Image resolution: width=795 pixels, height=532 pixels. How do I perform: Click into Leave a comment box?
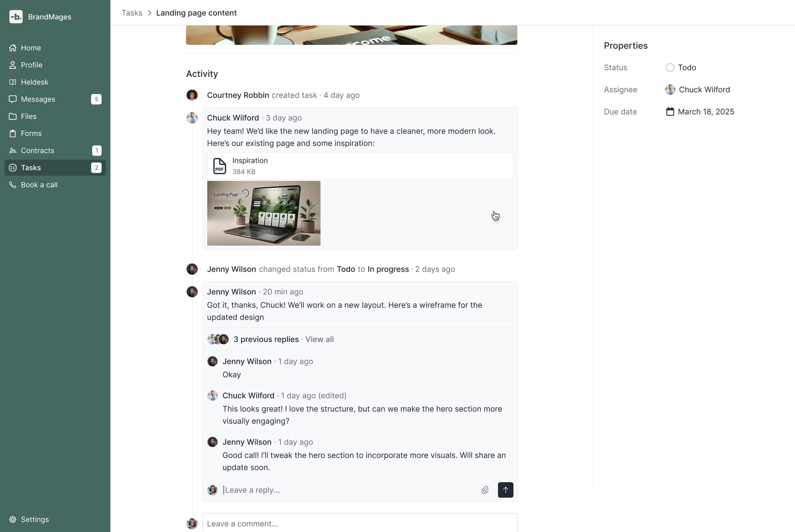(360, 524)
